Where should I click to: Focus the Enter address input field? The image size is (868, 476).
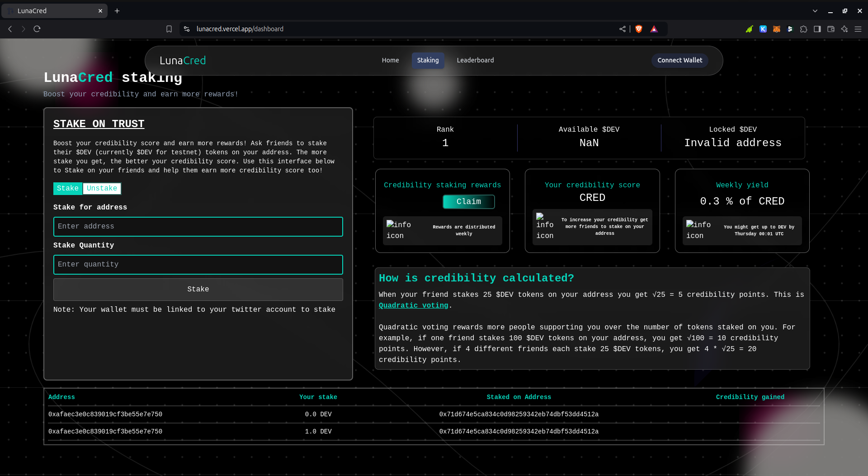[198, 227]
